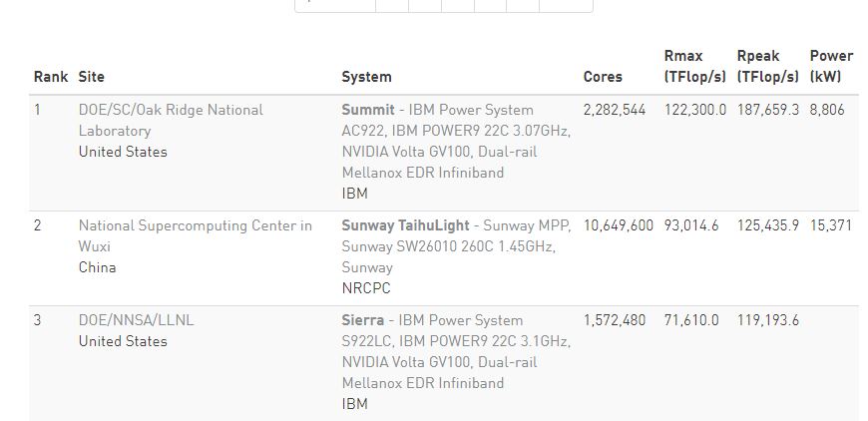Click IBM vendor text in Sierra row
This screenshot has height=421, width=868.
tap(355, 404)
